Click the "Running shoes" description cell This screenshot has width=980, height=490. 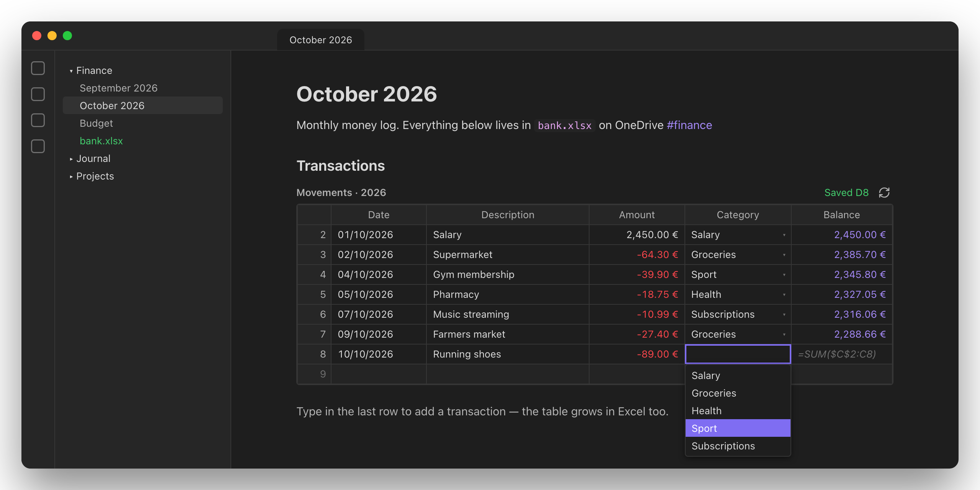[x=508, y=354]
